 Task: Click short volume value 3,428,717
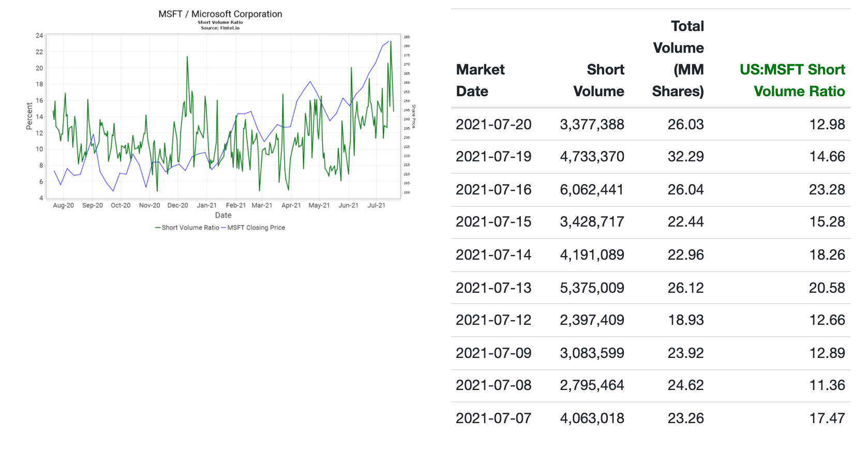tap(592, 221)
